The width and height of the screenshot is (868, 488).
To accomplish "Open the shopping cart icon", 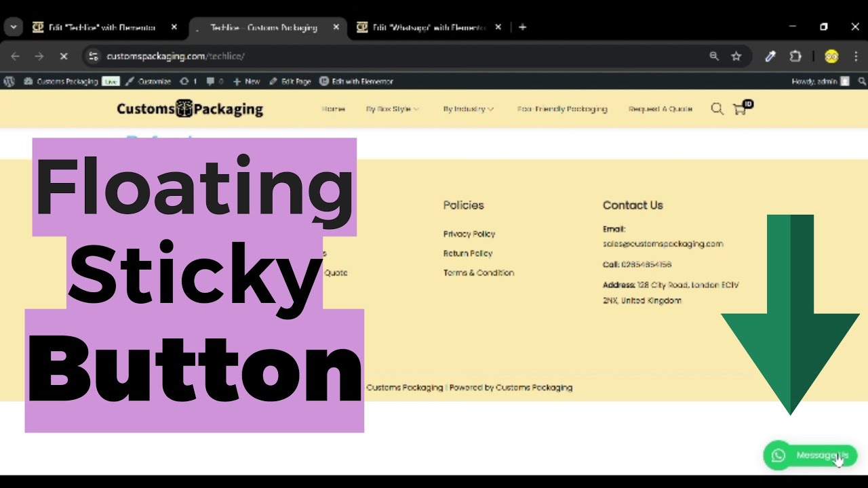I will pos(743,108).
